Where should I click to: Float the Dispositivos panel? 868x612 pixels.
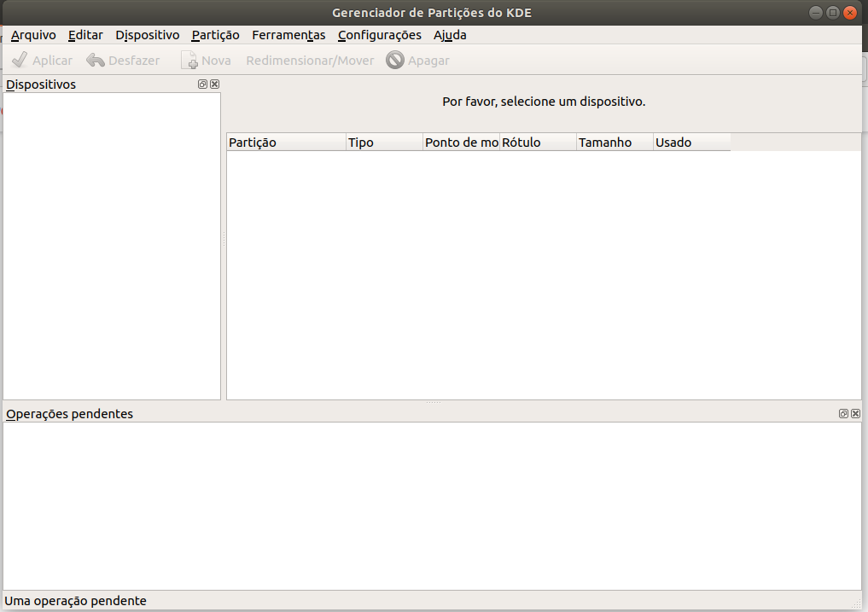click(202, 85)
